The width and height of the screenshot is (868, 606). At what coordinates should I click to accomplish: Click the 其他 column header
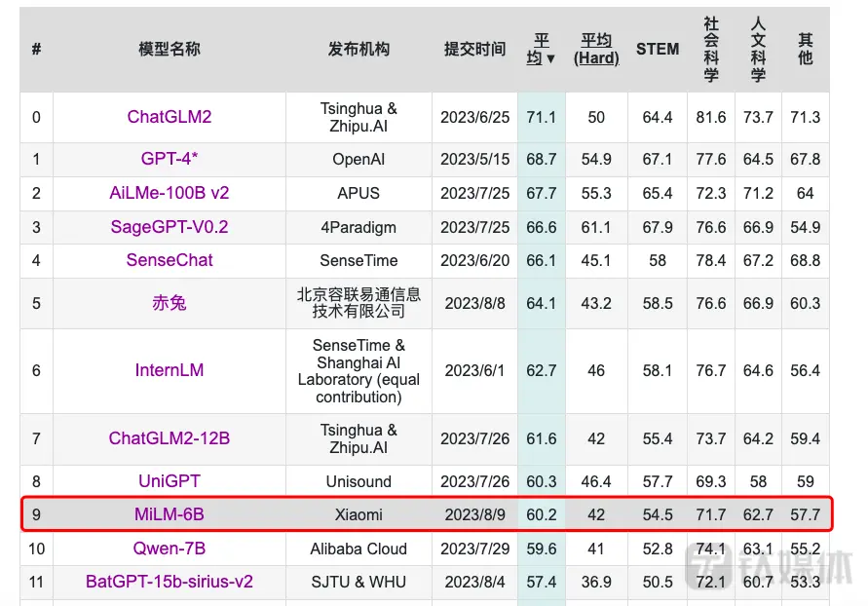(x=805, y=50)
